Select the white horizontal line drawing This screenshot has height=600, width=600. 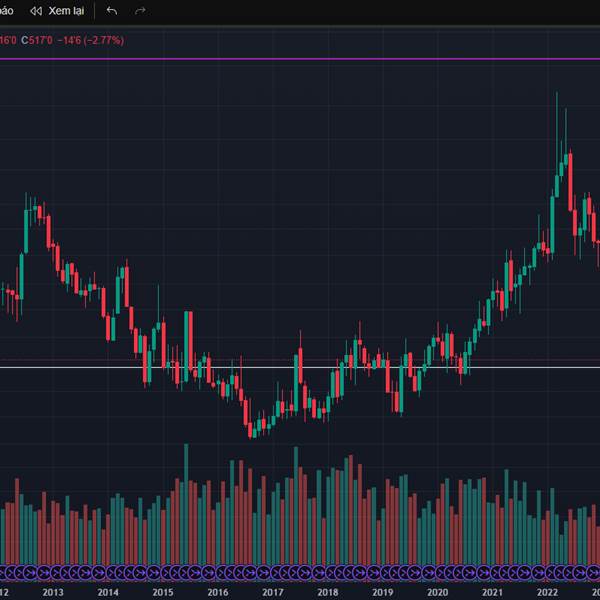point(300,367)
